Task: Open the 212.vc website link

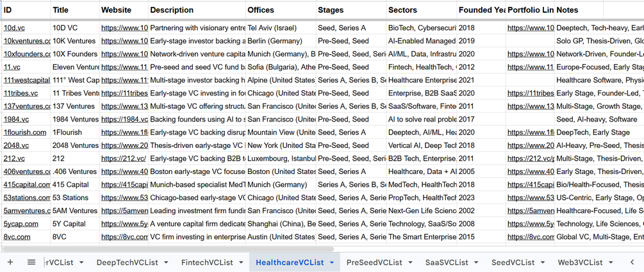Action: point(124,158)
